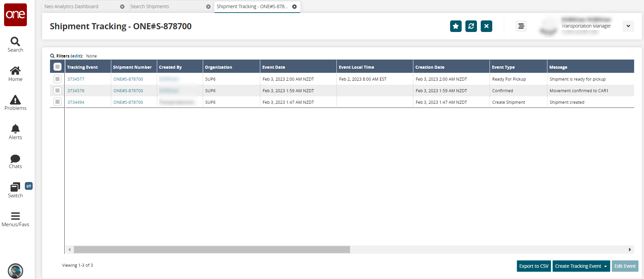
Task: Close the Shipment Tracking tab
Action: [x=295, y=7]
